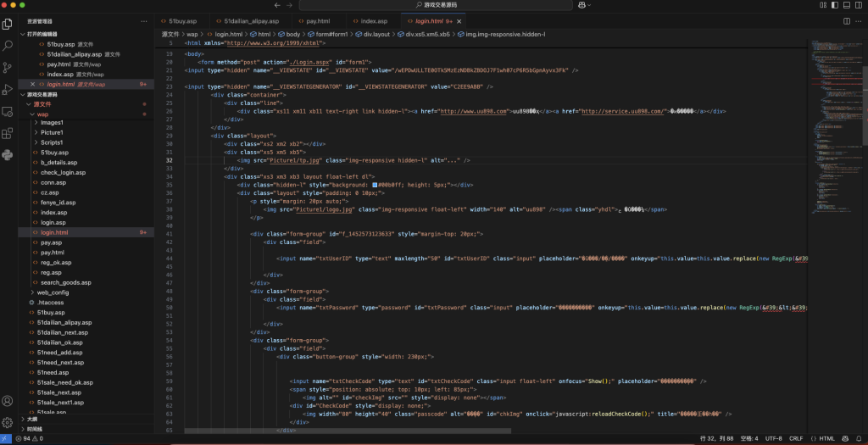This screenshot has width=868, height=445.
Task: Change line ending via CRLF status item
Action: pyautogui.click(x=796, y=438)
